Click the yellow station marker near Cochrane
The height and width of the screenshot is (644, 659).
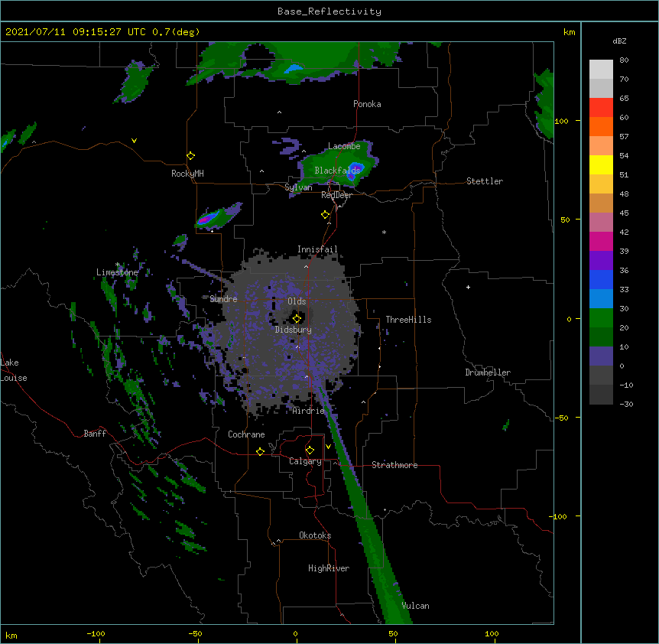click(260, 451)
